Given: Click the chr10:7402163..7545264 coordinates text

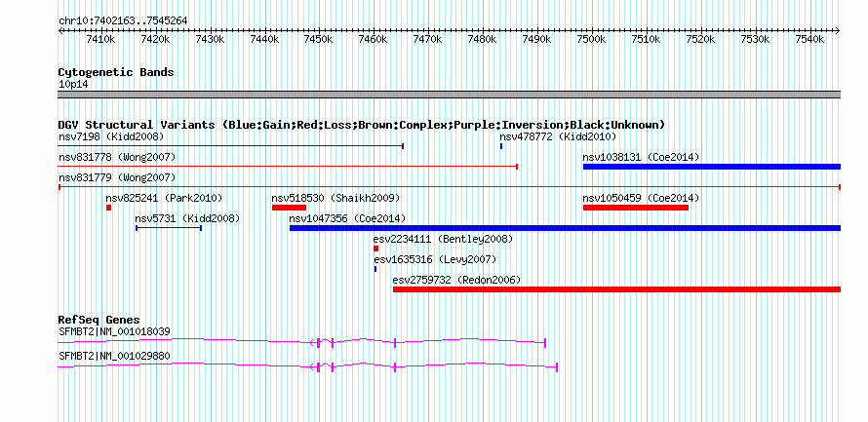Looking at the screenshot, I should click(x=123, y=20).
